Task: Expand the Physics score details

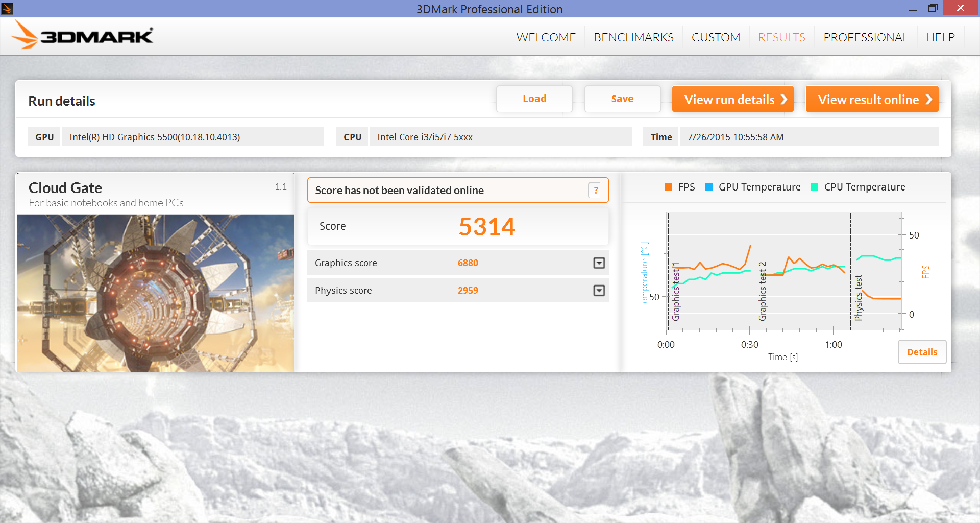Action: coord(599,290)
